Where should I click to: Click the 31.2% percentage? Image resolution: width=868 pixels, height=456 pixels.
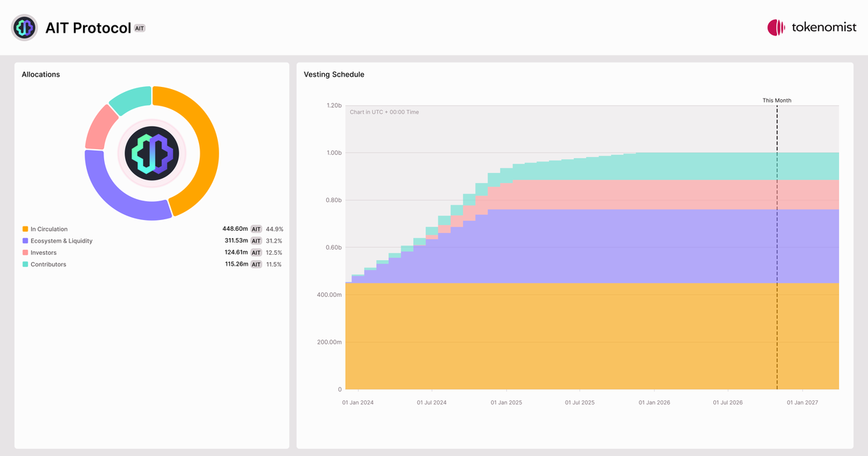[x=274, y=241]
